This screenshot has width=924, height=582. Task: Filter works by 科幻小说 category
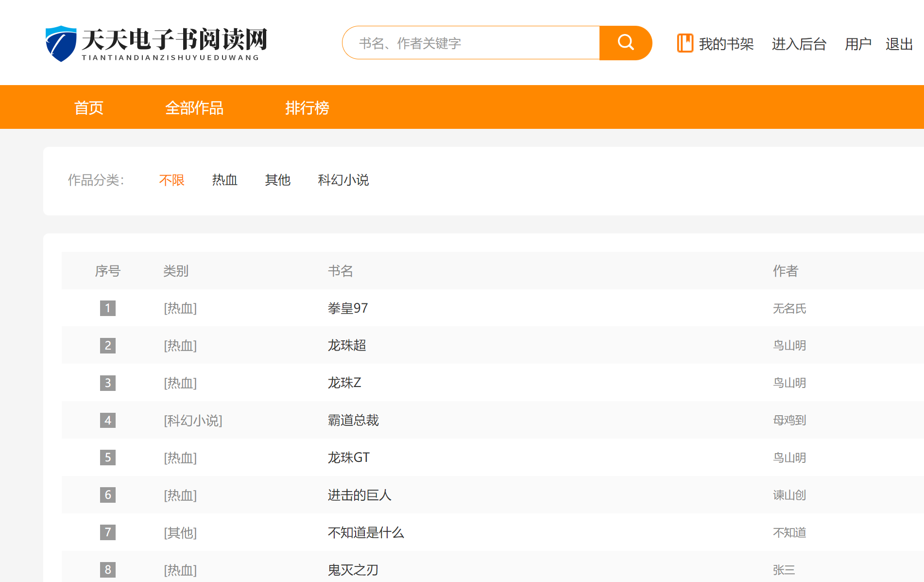pyautogui.click(x=343, y=180)
